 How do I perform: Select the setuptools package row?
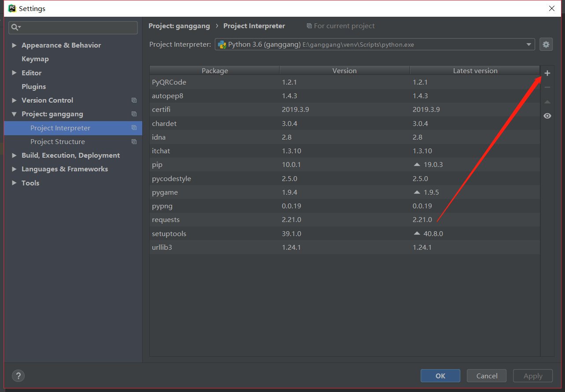(x=345, y=233)
